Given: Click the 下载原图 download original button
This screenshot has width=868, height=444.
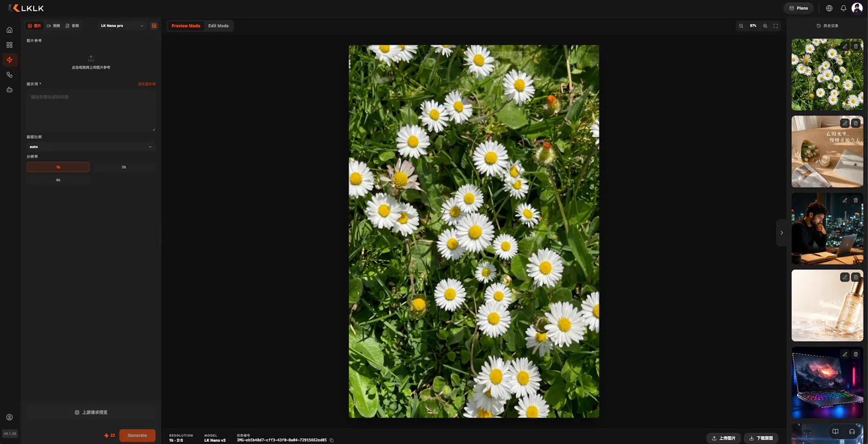Looking at the screenshot, I should tap(761, 438).
